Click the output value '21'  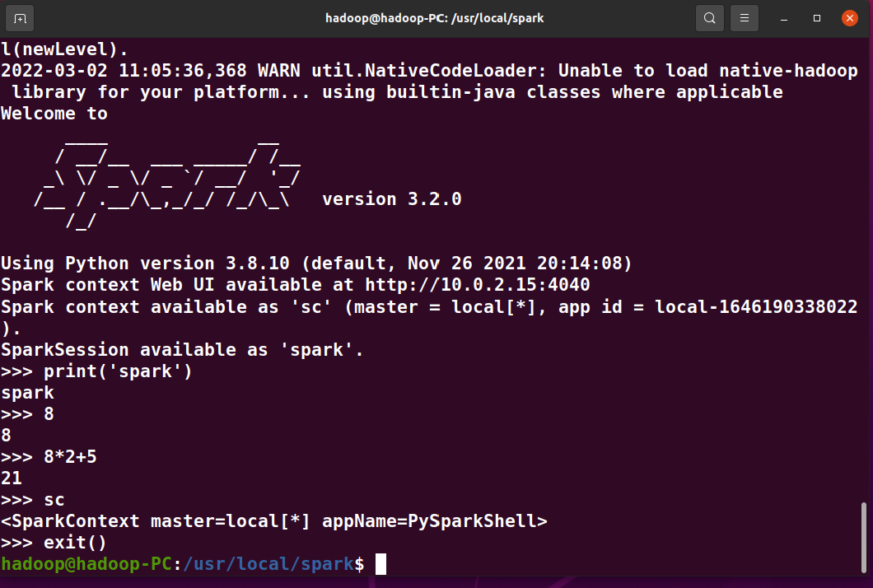tap(12, 478)
